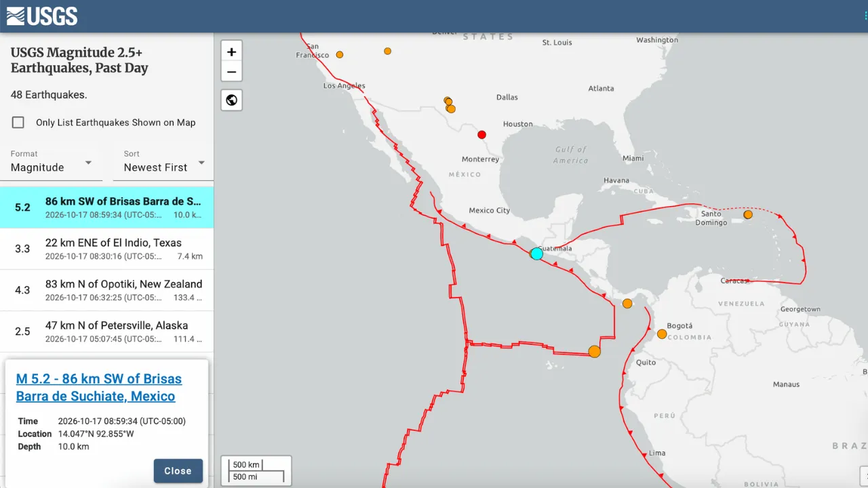Click the Mexico City label on the map
Image resolution: width=868 pixels, height=488 pixels.
click(490, 210)
